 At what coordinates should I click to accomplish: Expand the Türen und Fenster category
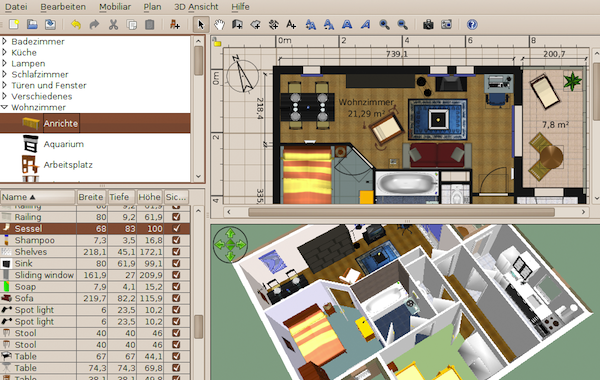pyautogui.click(x=5, y=85)
